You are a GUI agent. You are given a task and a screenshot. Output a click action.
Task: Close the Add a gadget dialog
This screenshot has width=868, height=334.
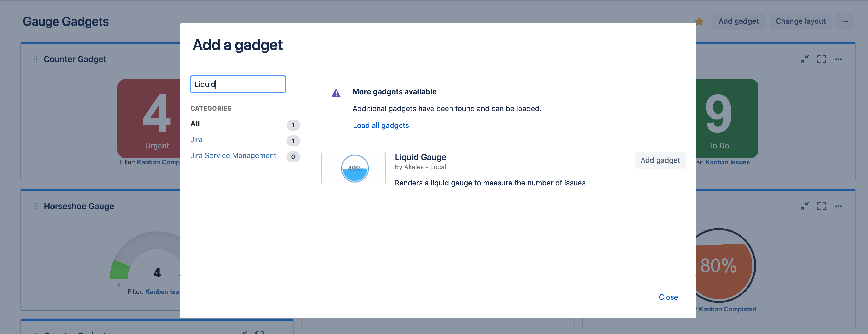pyautogui.click(x=668, y=297)
